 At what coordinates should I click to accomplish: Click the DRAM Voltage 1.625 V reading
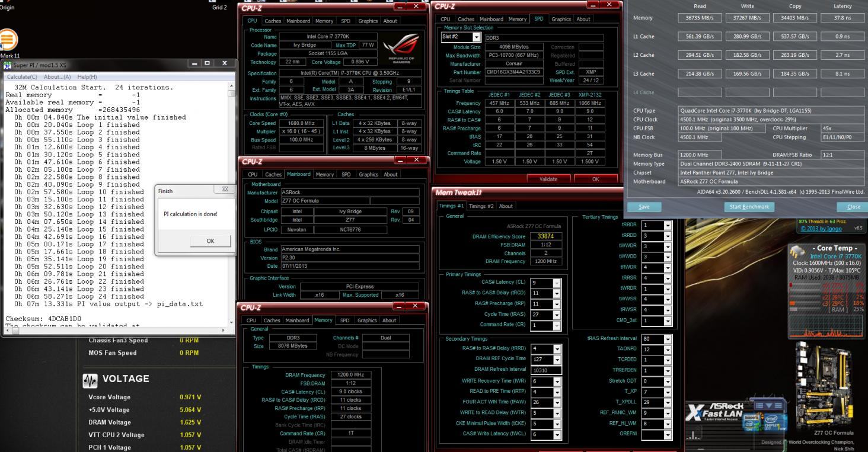[x=191, y=422]
